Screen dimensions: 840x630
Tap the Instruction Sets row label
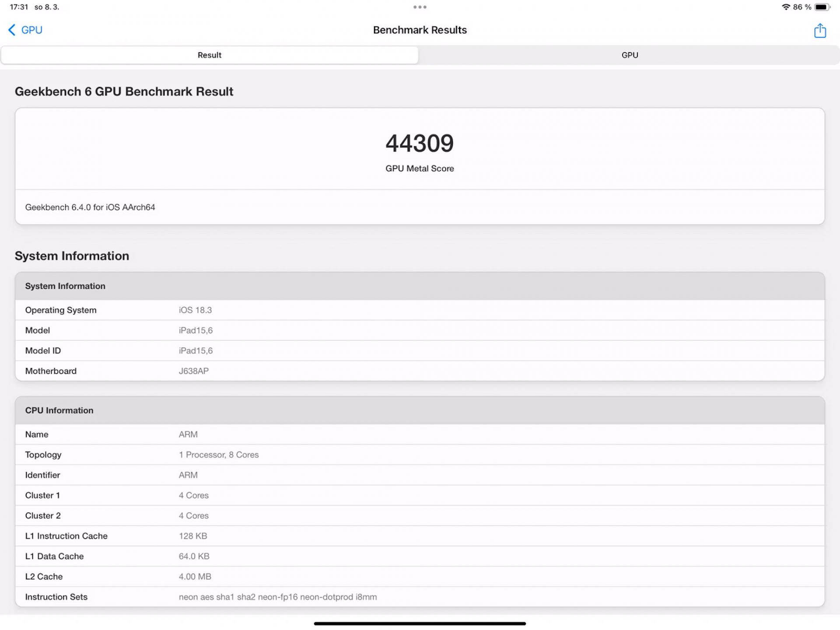56,597
